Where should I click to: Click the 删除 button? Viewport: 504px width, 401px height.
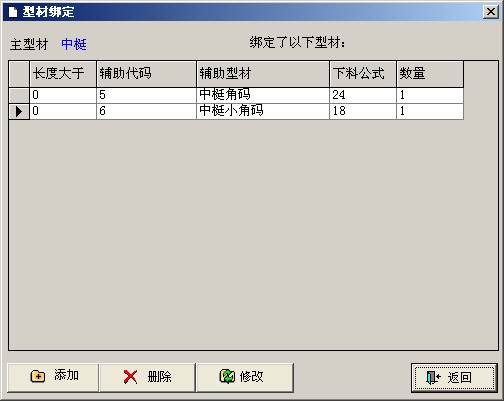coord(147,377)
